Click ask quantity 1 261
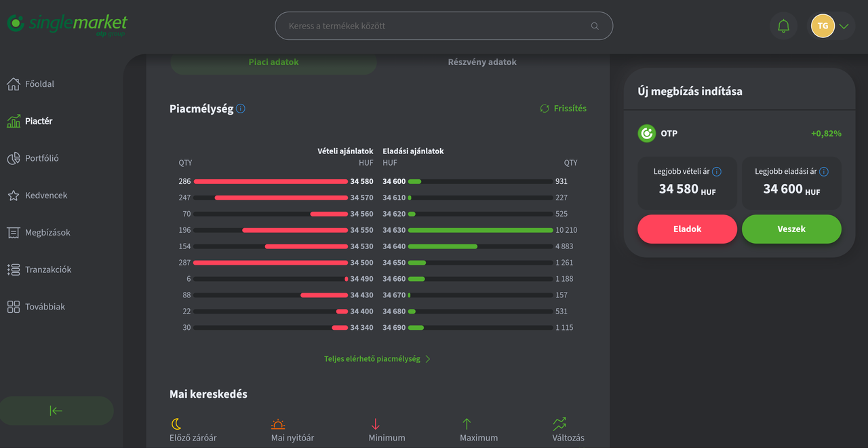 click(564, 263)
